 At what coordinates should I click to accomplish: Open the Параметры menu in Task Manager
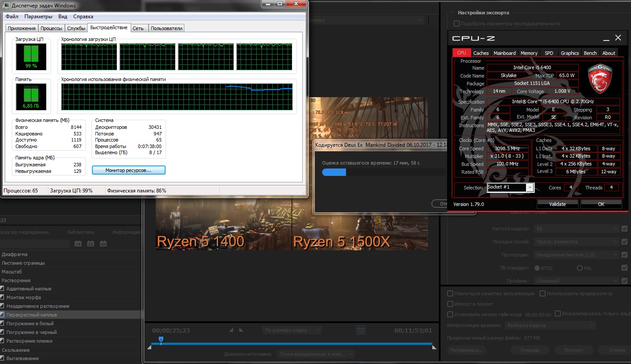[x=38, y=17]
